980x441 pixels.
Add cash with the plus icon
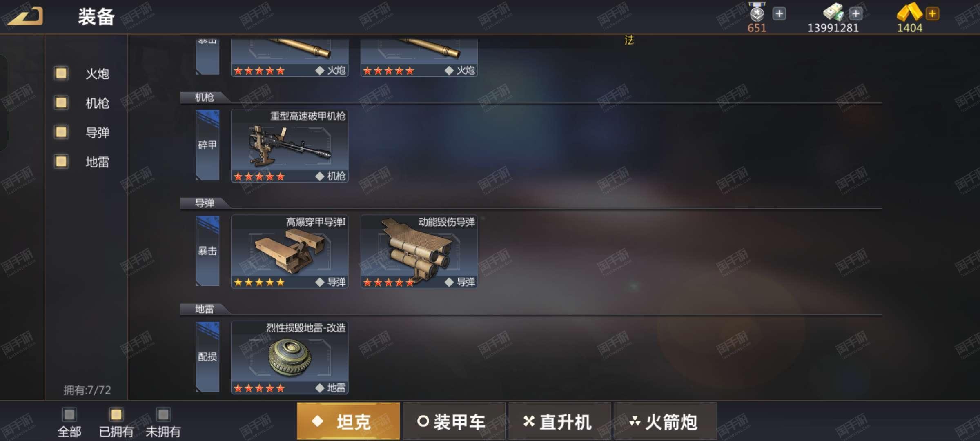pos(855,13)
